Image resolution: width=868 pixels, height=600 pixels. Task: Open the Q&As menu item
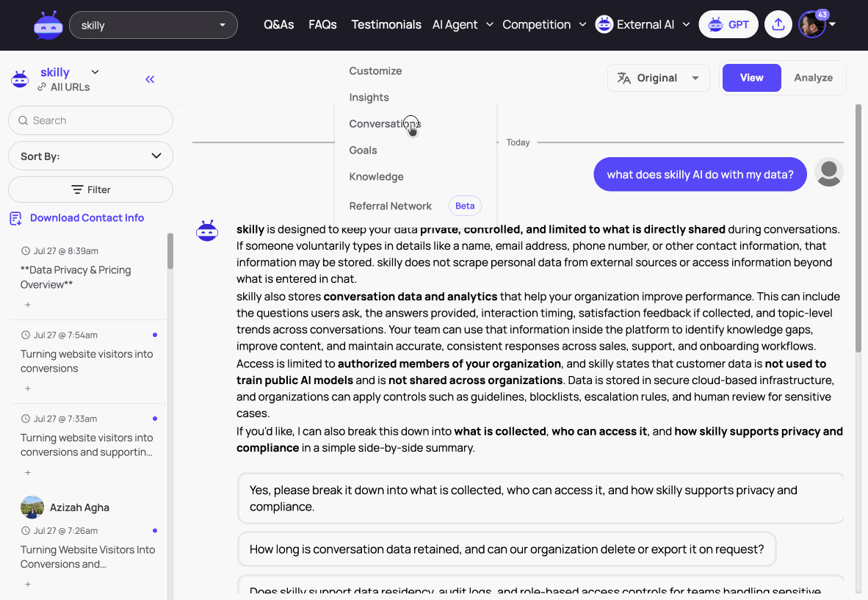point(278,25)
